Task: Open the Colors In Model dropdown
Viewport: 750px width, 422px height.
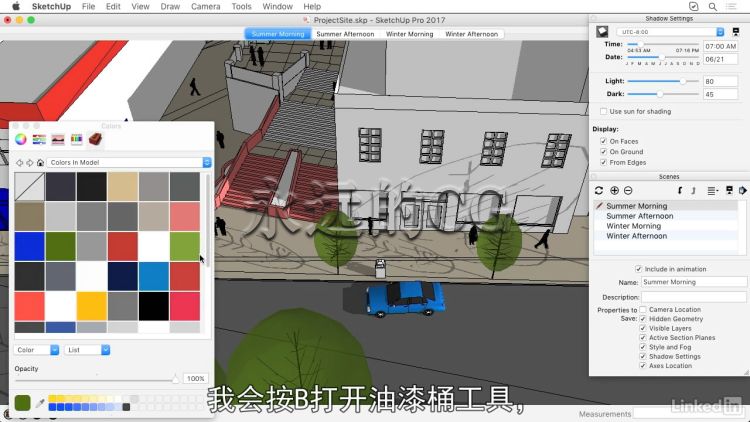Action: (129, 163)
